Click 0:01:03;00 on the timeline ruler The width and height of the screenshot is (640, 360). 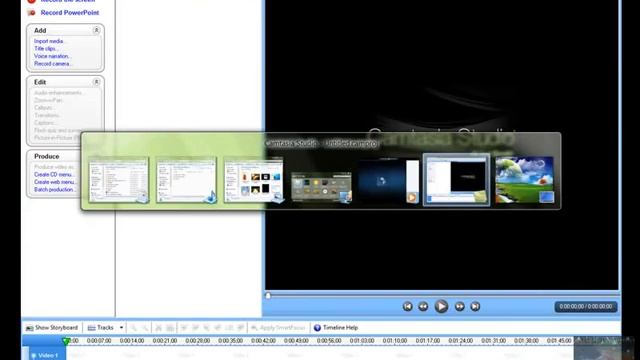point(362,340)
